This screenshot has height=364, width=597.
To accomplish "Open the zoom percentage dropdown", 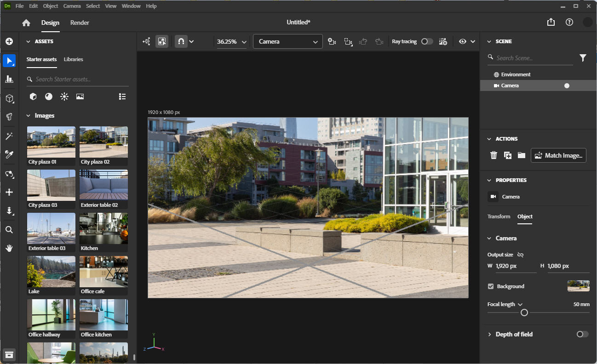I will point(244,41).
